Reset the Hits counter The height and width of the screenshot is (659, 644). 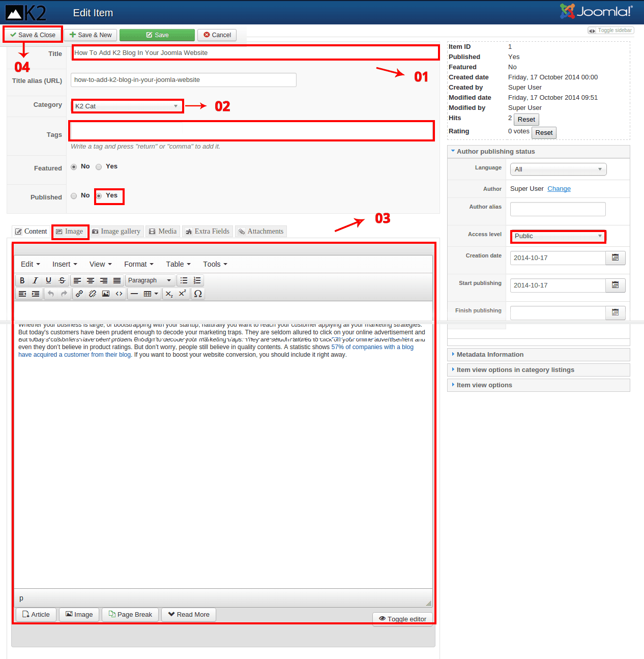[x=526, y=120]
